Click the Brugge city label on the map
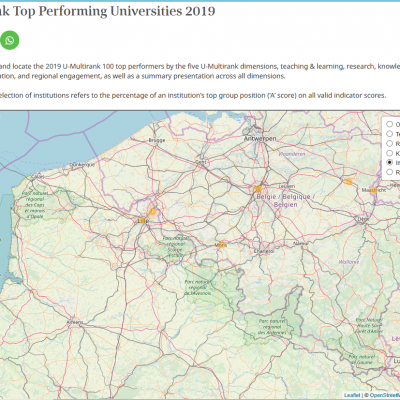Screen dimensions: 400x400 (157, 140)
